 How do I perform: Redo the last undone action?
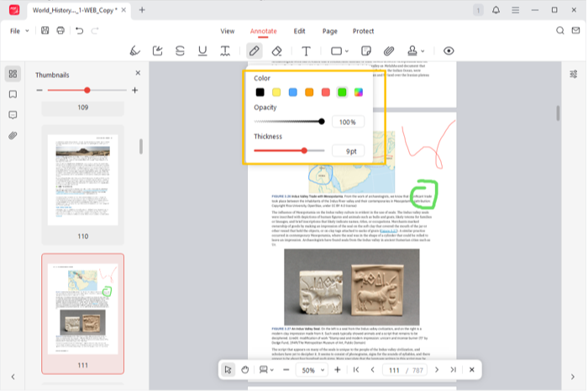(95, 31)
